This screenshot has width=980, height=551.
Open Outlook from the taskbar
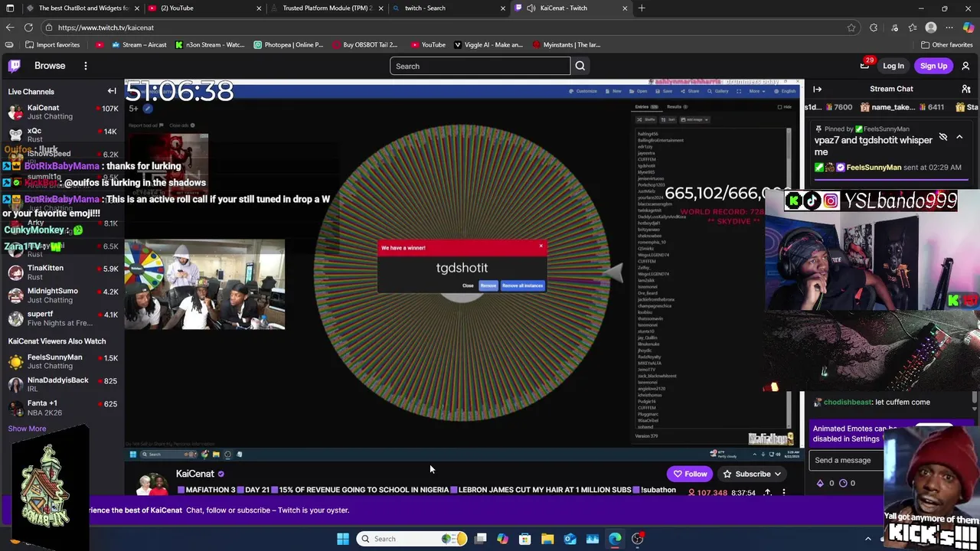[x=570, y=539]
